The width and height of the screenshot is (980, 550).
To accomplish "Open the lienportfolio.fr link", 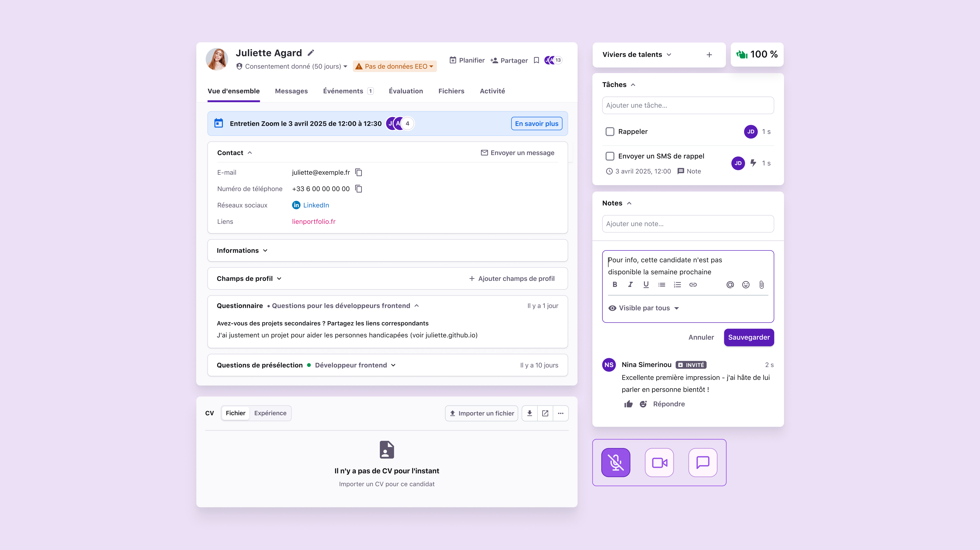I will [x=314, y=221].
